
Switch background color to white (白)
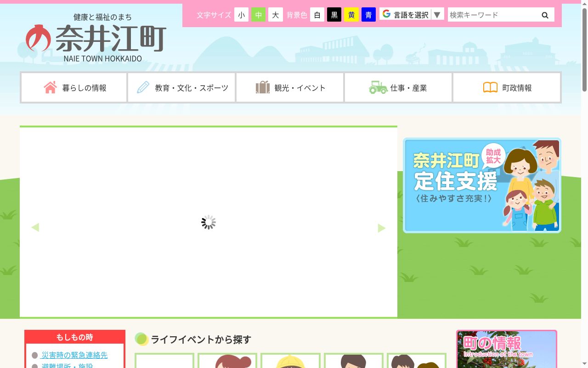coord(317,15)
